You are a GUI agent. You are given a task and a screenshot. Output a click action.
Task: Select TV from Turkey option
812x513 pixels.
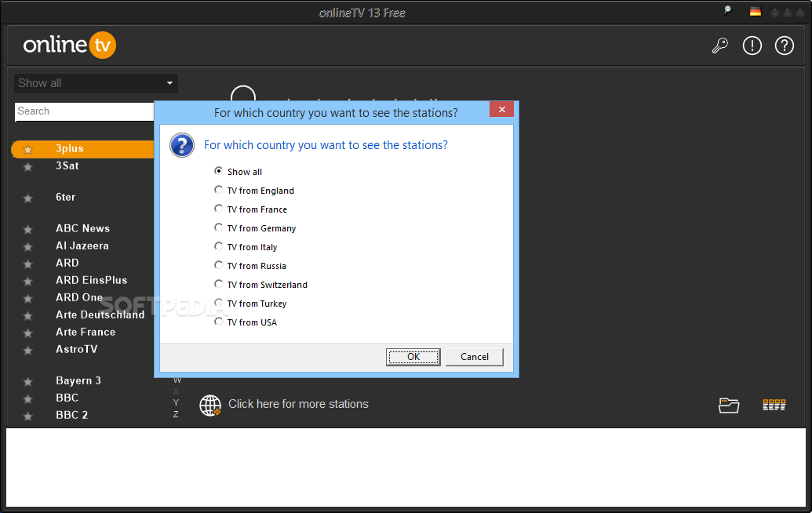click(x=219, y=303)
